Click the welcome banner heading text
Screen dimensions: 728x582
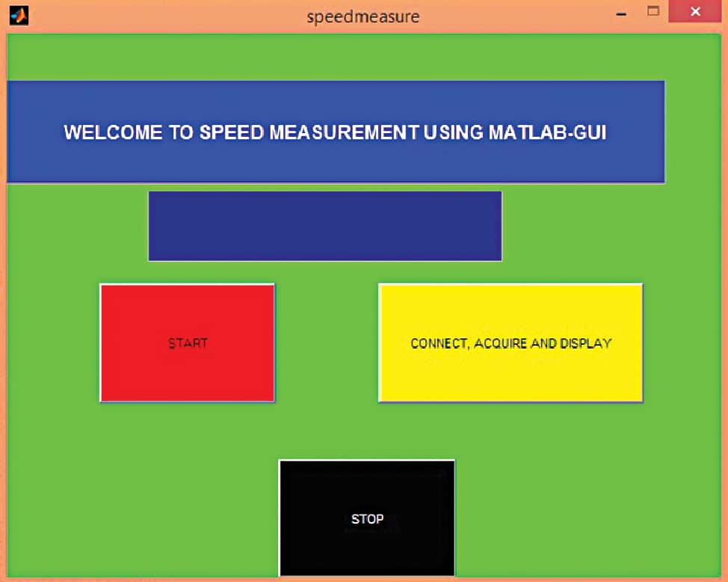[x=335, y=132]
